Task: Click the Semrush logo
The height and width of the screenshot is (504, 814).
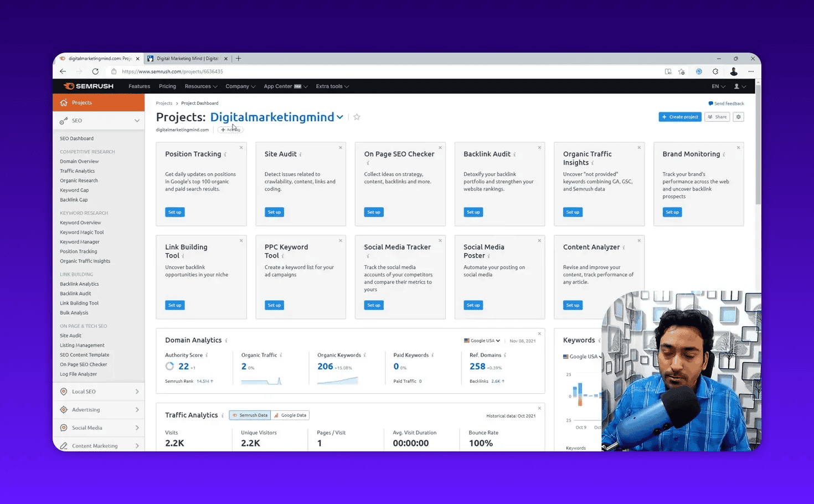Action: (x=87, y=86)
